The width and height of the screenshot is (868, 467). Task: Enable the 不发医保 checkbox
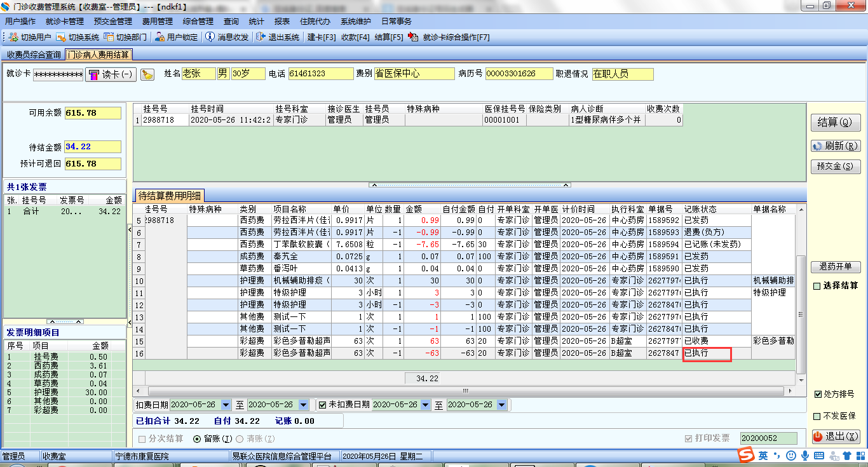818,416
